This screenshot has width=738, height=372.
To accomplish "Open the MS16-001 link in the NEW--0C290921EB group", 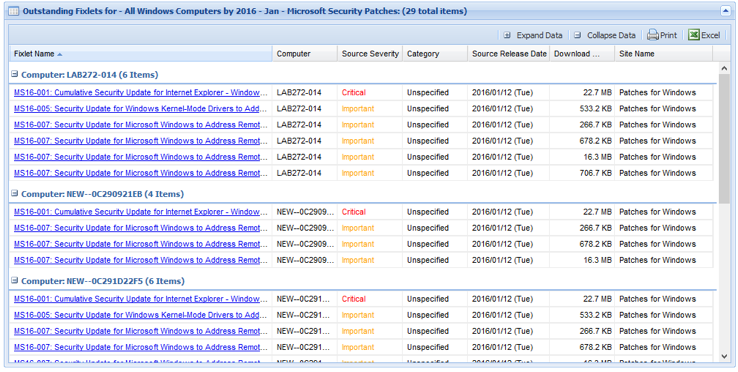I will tap(141, 212).
